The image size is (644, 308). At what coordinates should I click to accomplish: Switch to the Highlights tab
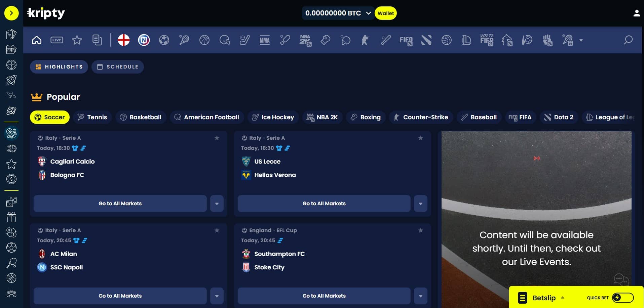click(x=59, y=67)
